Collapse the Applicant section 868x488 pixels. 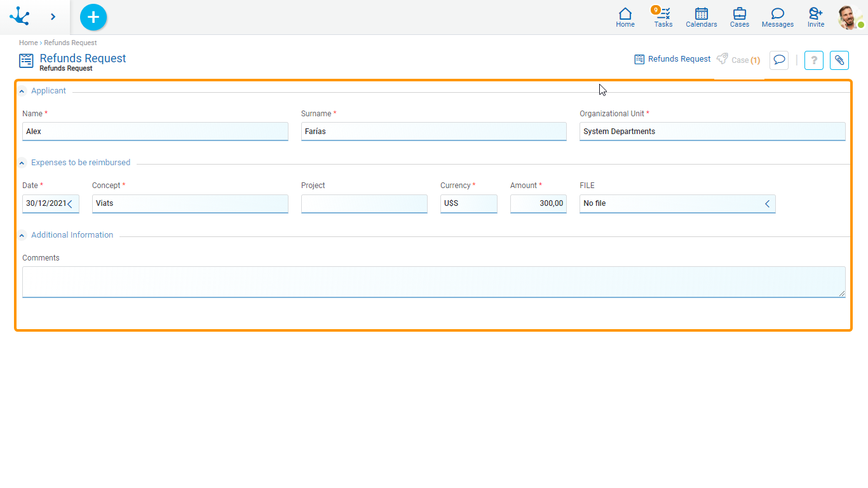pos(22,91)
